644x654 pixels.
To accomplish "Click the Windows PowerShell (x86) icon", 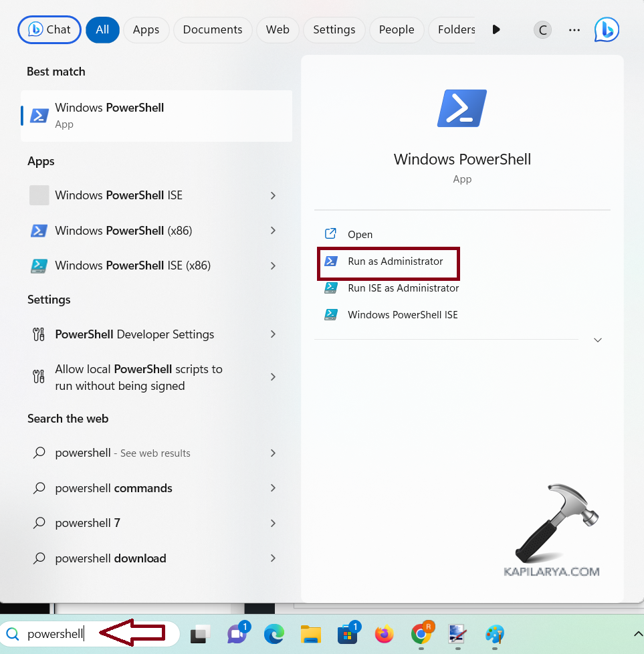I will [x=39, y=231].
